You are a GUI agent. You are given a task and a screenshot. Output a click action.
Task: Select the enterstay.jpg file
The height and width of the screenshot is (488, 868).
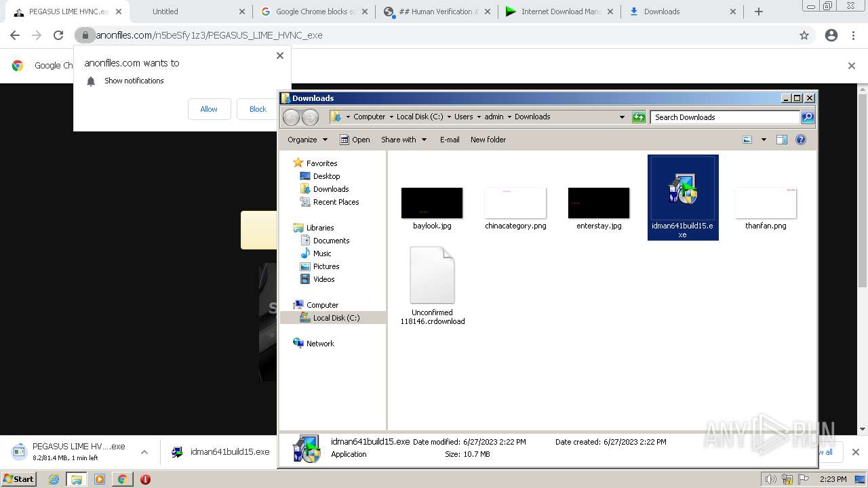click(x=599, y=209)
